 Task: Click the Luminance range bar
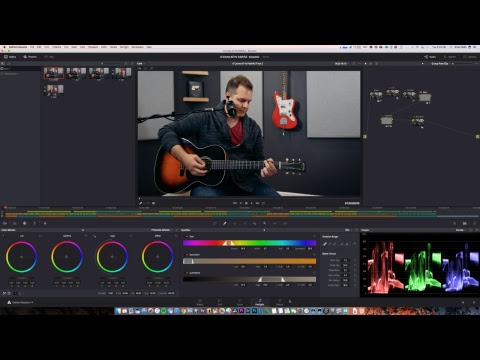249,279
